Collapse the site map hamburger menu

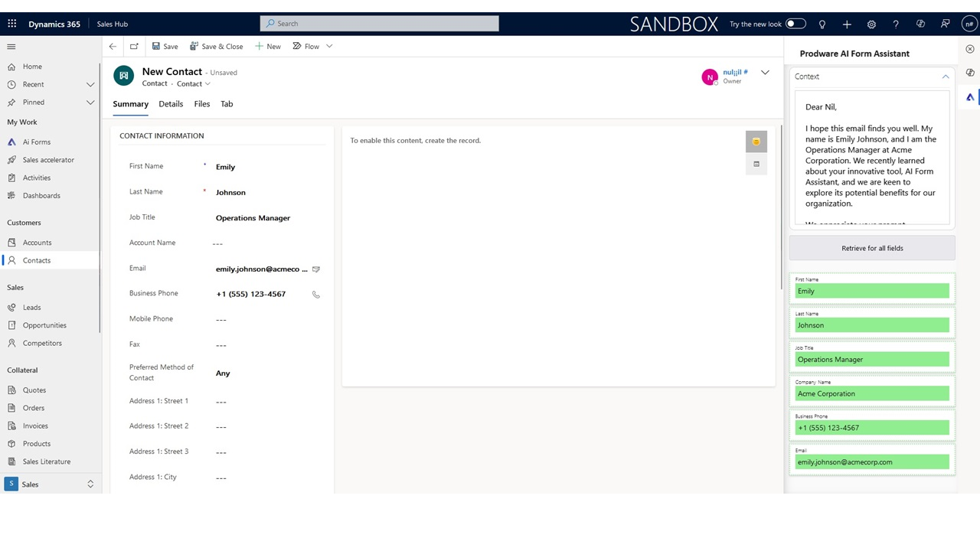(x=11, y=47)
